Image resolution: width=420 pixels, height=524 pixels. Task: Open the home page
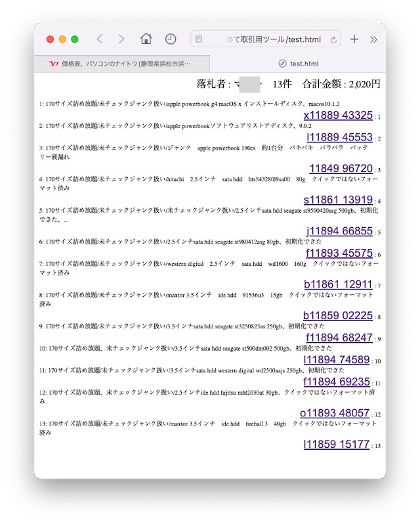point(146,39)
